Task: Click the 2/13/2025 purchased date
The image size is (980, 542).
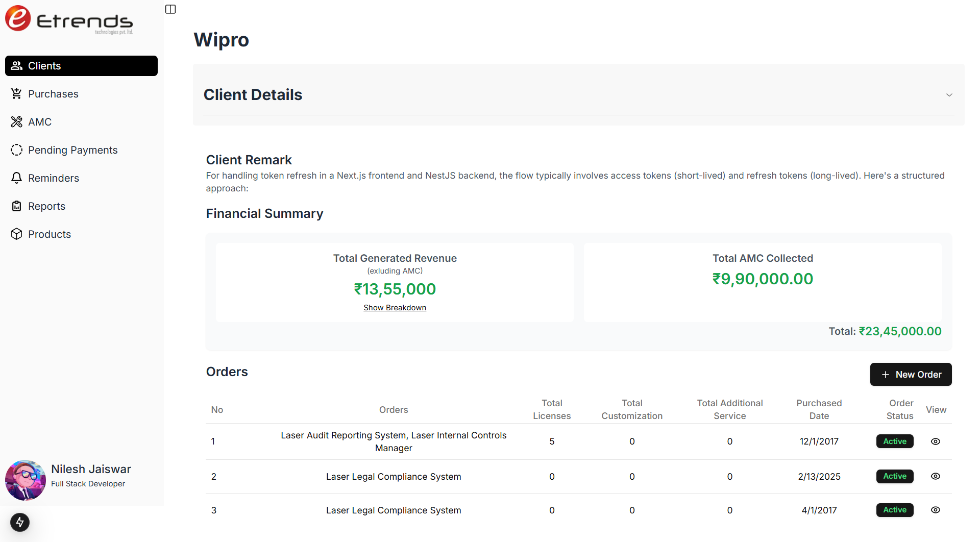Action: [x=819, y=477]
